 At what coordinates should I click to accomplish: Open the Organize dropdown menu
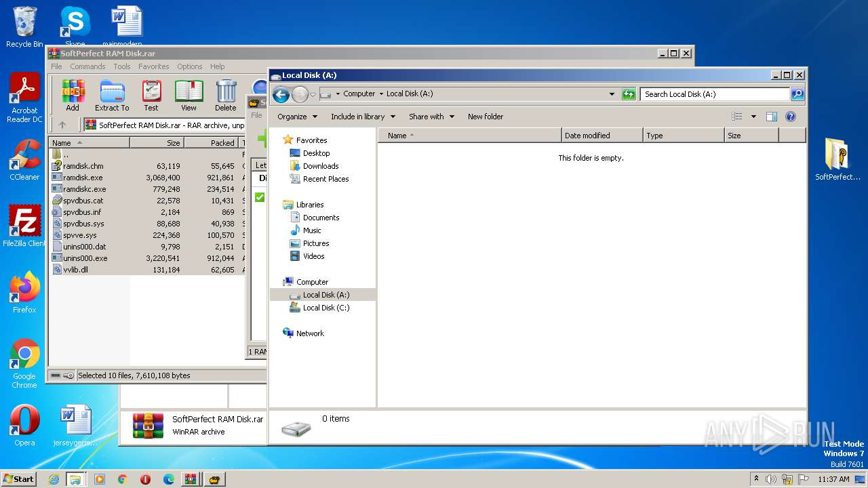(296, 117)
